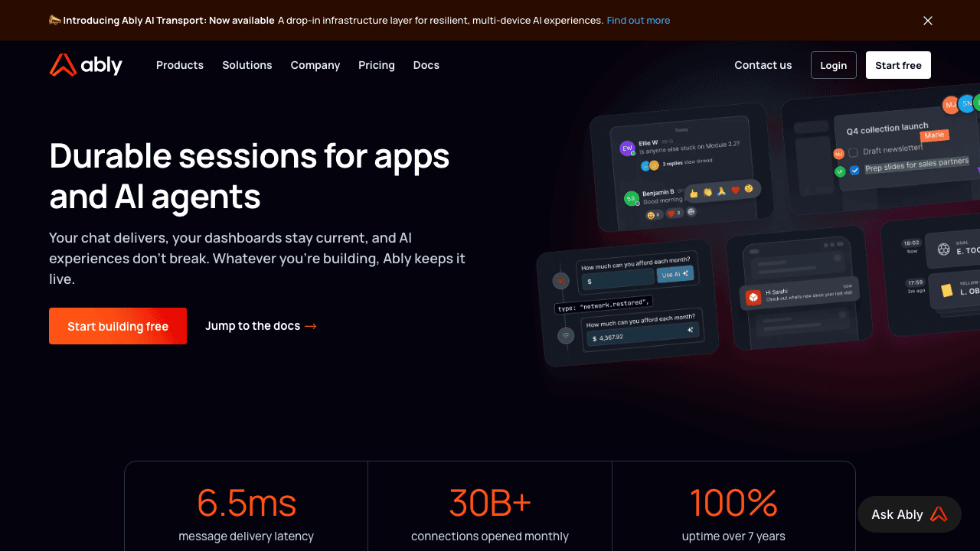Click the thumbs-up reaction on Benjamin's message

click(694, 194)
